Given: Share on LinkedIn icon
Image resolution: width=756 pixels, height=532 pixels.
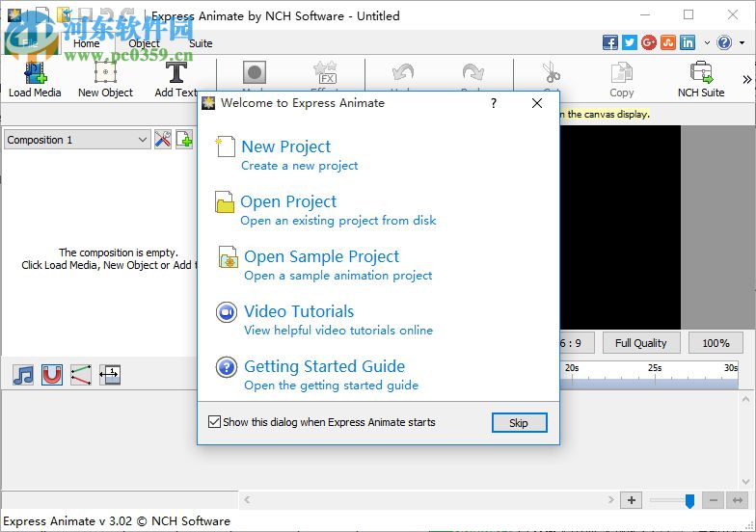Looking at the screenshot, I should pos(688,42).
